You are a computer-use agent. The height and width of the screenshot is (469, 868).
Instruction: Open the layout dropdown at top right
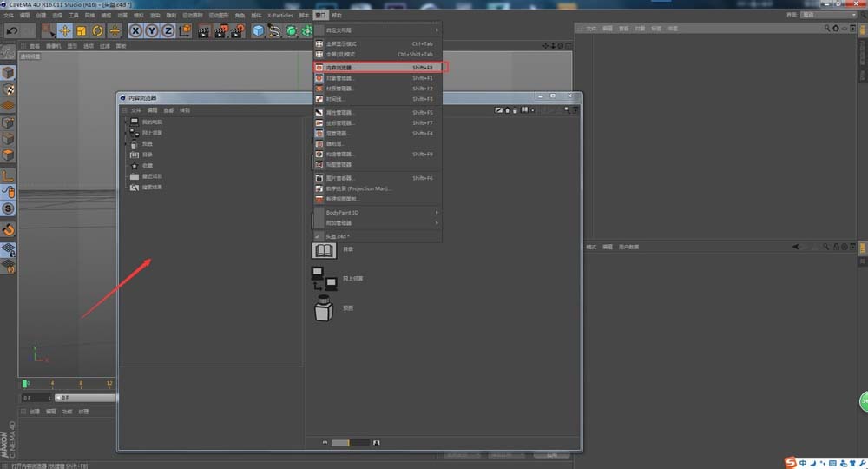click(x=829, y=15)
